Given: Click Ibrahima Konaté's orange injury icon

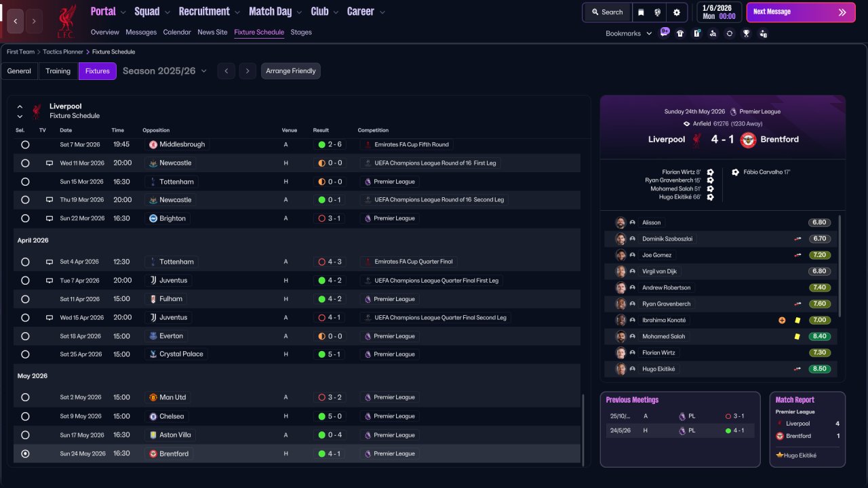Looking at the screenshot, I should point(782,321).
